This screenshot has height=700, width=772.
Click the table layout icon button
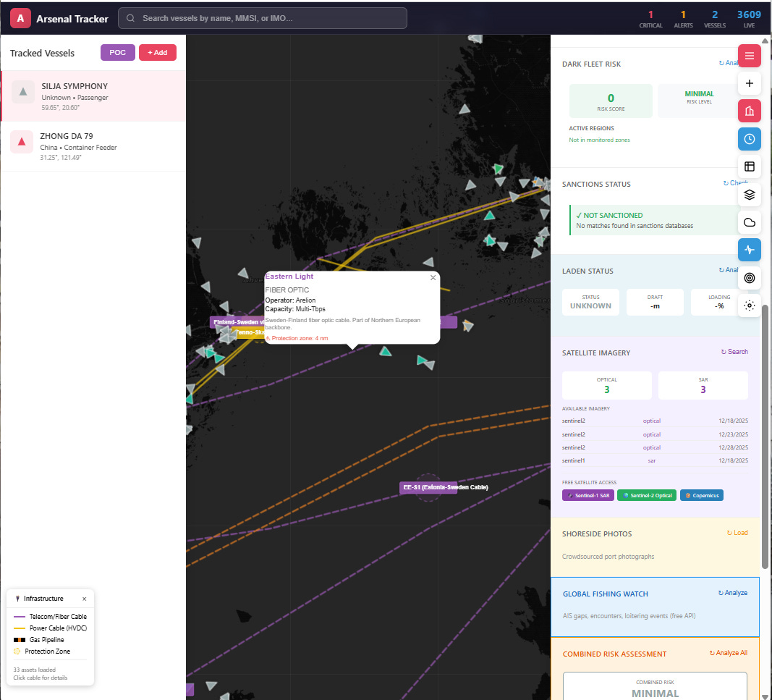(x=749, y=166)
